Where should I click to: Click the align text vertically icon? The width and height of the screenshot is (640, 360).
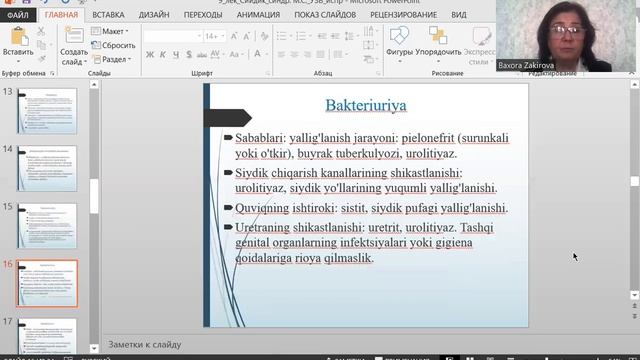(368, 45)
